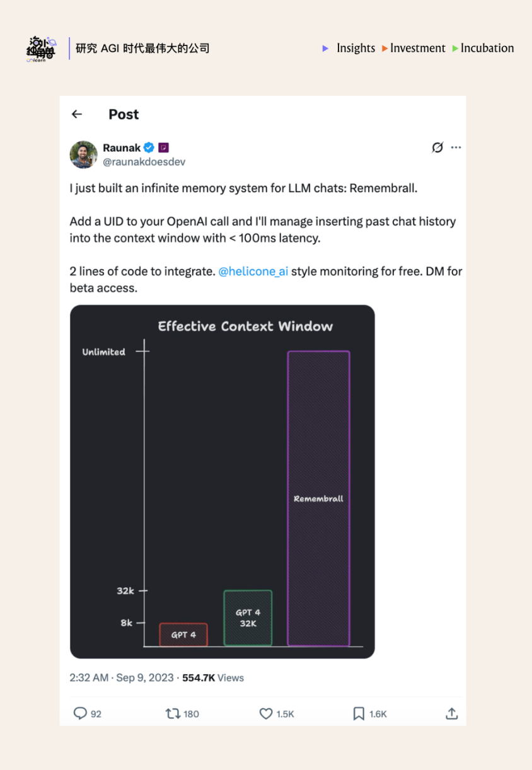Click the back arrow beside Post
Viewport: 532px width, 770px height.
tap(77, 114)
